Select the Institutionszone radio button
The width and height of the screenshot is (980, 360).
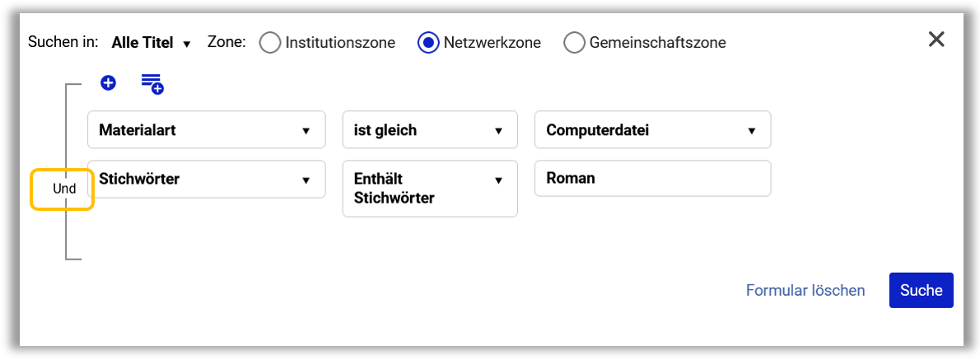pos(269,43)
